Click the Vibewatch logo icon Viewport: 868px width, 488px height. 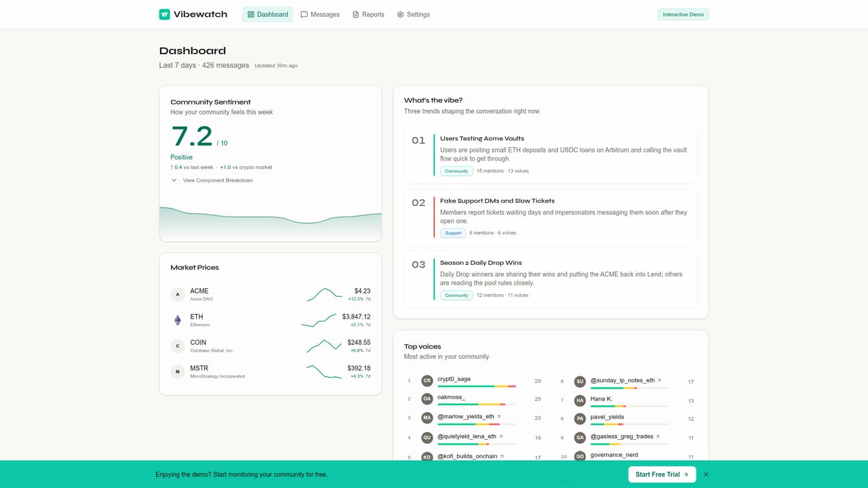(165, 14)
